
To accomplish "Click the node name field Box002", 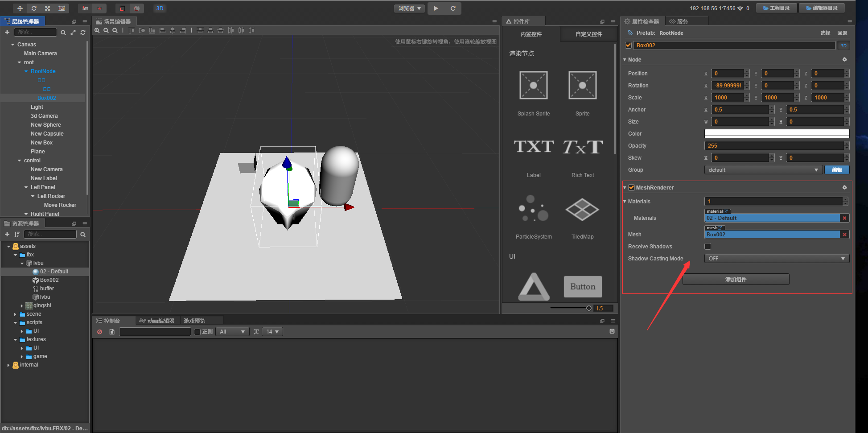I will point(734,45).
